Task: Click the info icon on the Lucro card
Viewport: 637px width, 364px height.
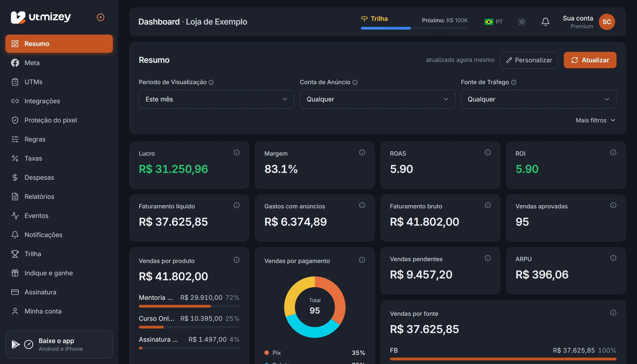Action: coord(237,152)
